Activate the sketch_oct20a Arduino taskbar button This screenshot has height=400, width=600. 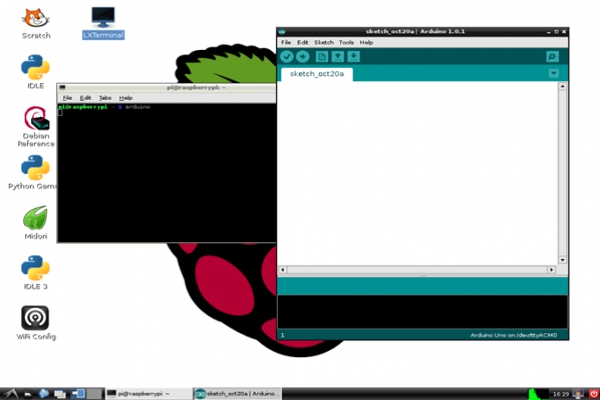tap(238, 393)
